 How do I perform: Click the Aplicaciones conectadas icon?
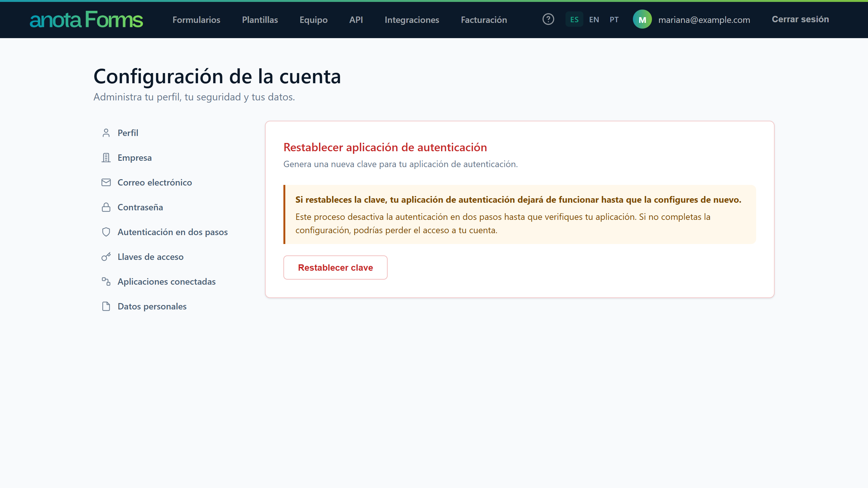click(x=106, y=281)
